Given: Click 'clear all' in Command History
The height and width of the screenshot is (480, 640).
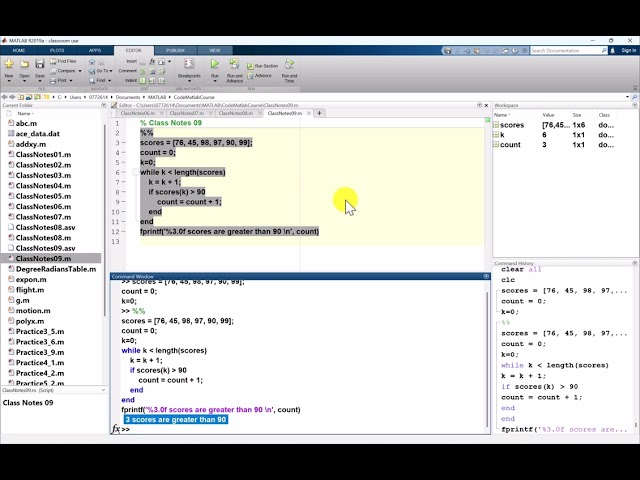Looking at the screenshot, I should [x=521, y=269].
